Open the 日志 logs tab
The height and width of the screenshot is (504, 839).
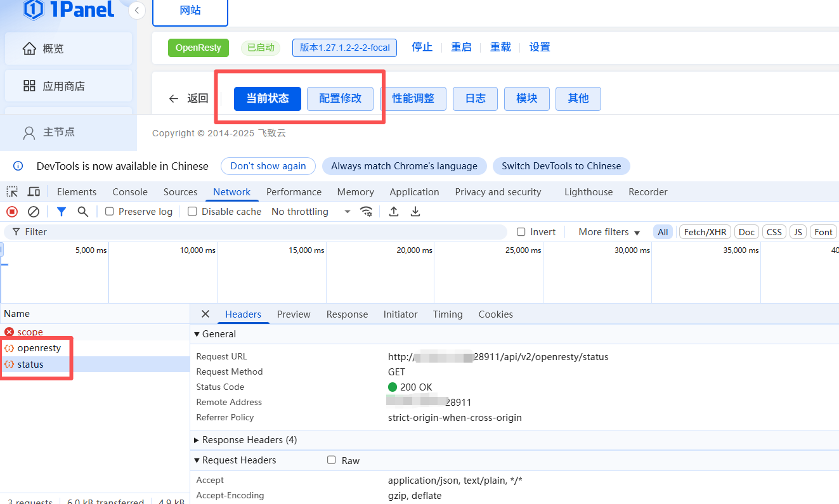coord(476,98)
